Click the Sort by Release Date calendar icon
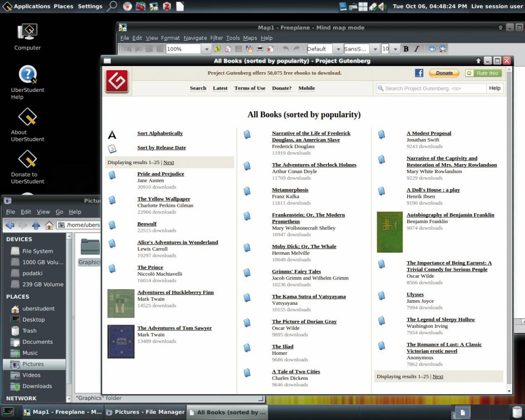 click(x=112, y=148)
